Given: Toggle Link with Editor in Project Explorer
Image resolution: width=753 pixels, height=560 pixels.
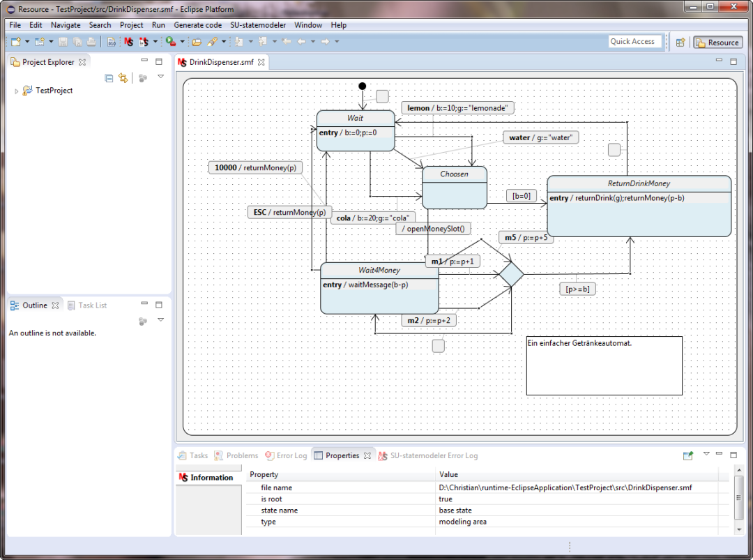Looking at the screenshot, I should 123,78.
